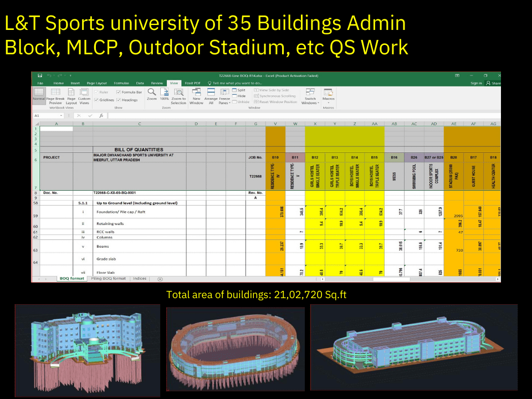532x399 pixels.
Task: Open Page Break Preview view
Action: pos(55,96)
